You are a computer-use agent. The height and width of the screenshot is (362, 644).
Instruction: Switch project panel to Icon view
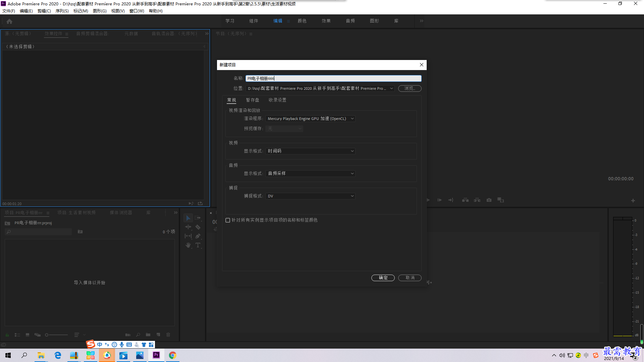coord(28,335)
